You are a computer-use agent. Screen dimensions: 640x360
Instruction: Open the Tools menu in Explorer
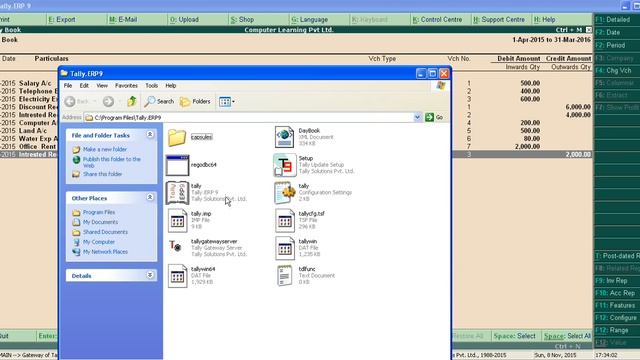coord(151,86)
